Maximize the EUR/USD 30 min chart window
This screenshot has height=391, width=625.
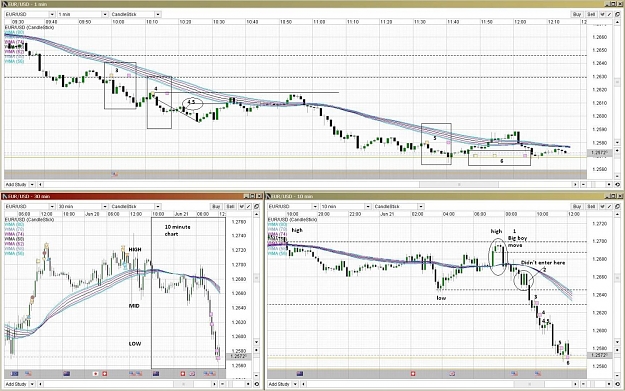coord(253,196)
